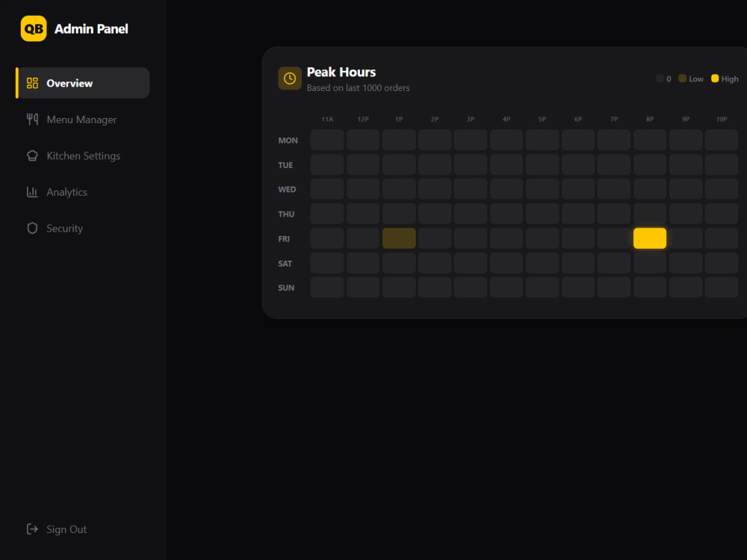The image size is (747, 560).
Task: Select the Wednesday 1P heatmap cell
Action: point(399,189)
